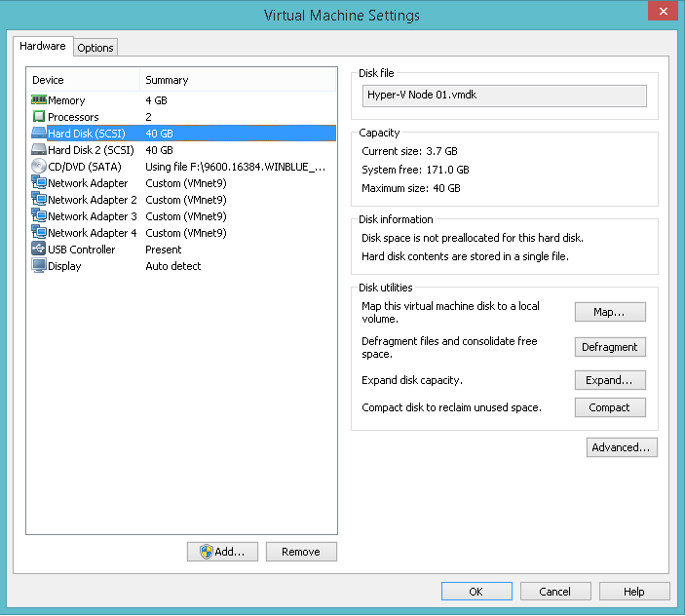Screen dimensions: 685x616
Task: Click the 'Using file F:\9600.16384.WINBLUE_...' summary
Action: tap(236, 167)
